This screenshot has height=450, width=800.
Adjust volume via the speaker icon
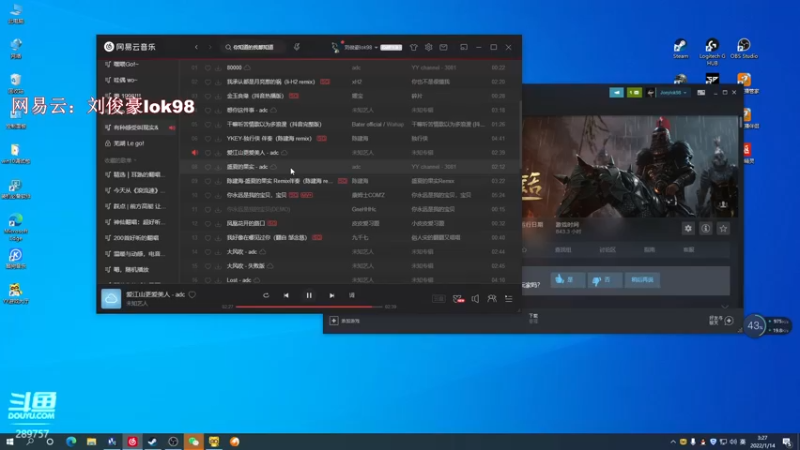(475, 299)
